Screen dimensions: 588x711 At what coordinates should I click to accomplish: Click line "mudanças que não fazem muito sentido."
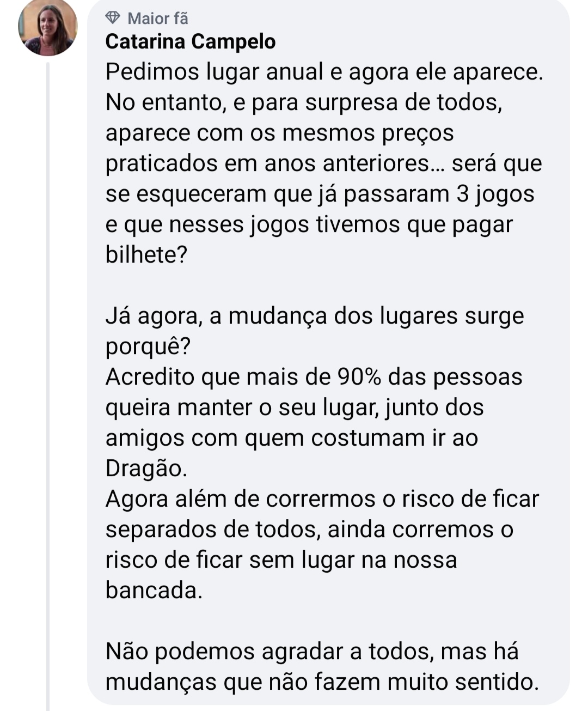click(x=322, y=682)
